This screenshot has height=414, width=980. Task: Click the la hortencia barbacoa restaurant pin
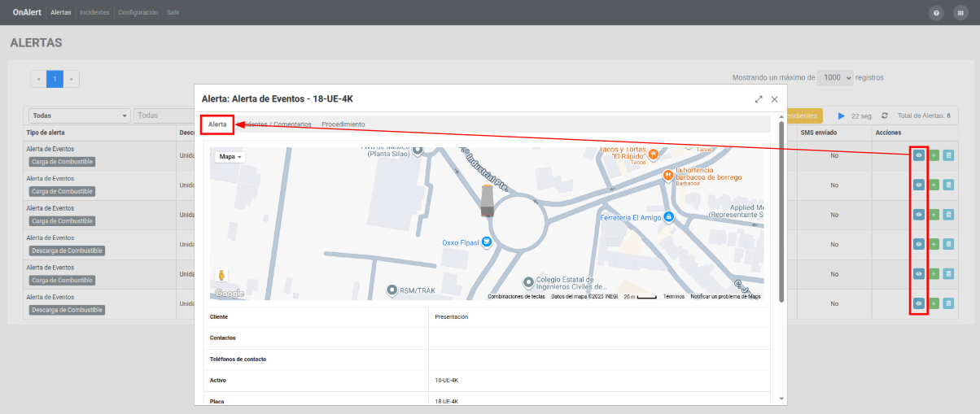click(667, 175)
